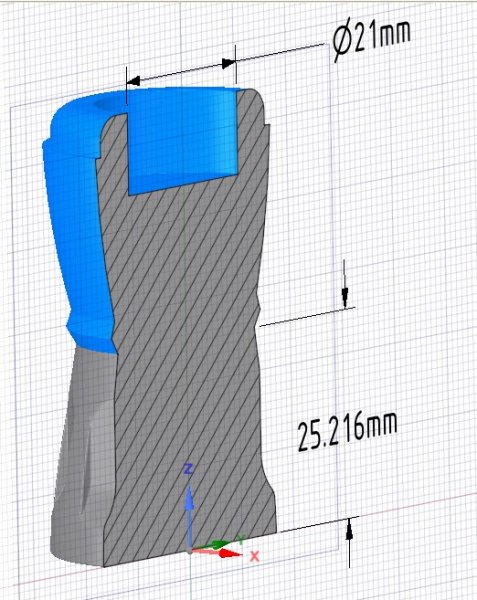Select the 25.216mm height dimension label
477x600 pixels.
point(347,430)
